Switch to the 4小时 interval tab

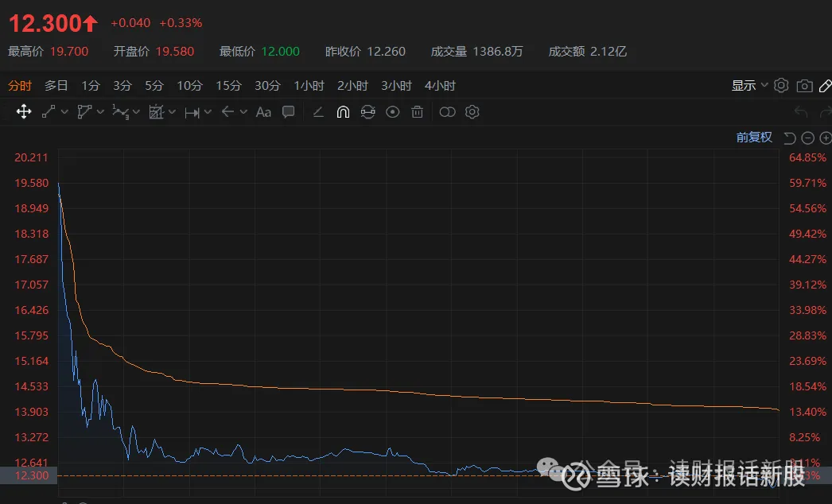pyautogui.click(x=440, y=86)
